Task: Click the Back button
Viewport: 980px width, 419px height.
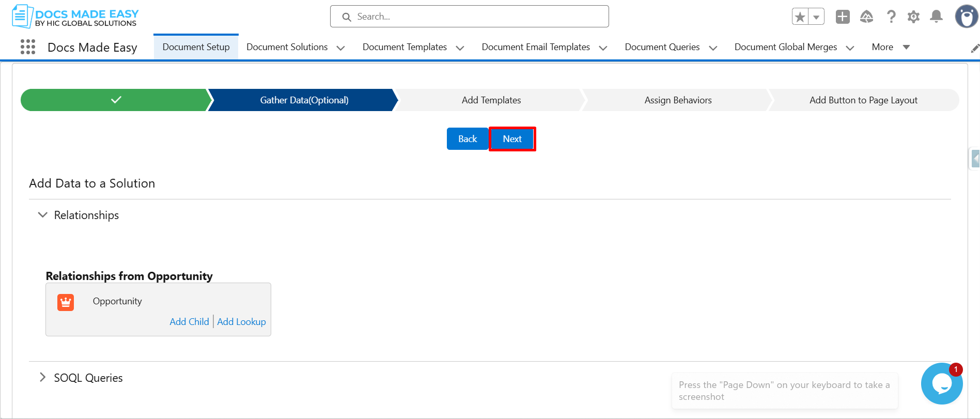Action: [468, 139]
